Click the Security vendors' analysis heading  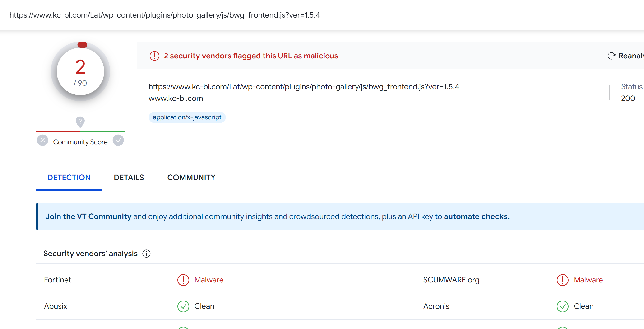coord(91,254)
